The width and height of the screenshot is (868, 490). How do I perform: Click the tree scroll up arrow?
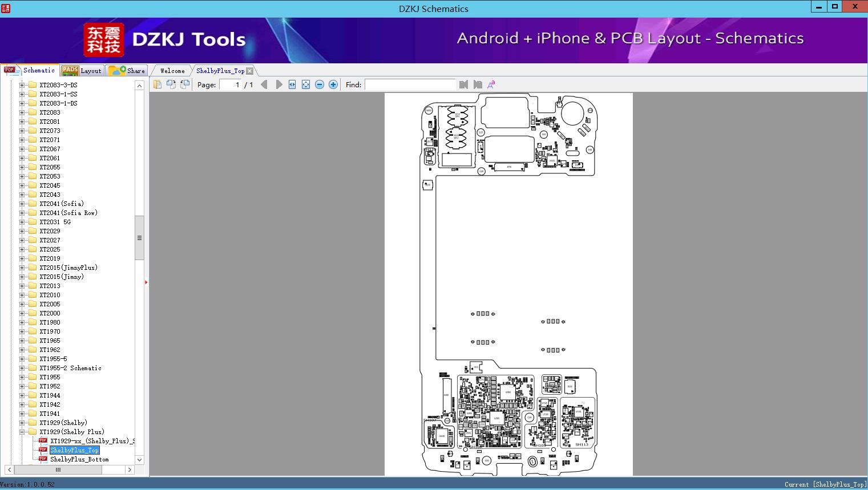139,85
